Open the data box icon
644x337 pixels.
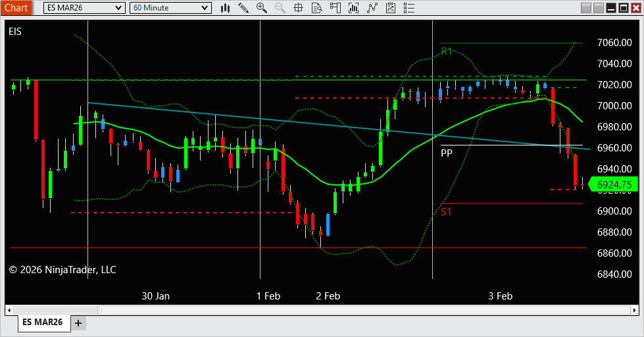click(x=316, y=8)
